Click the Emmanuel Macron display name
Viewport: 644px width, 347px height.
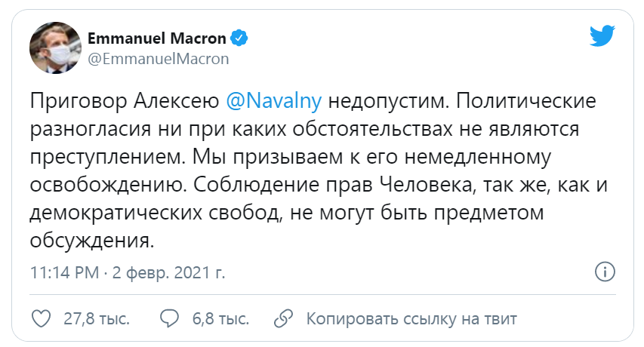pyautogui.click(x=158, y=38)
